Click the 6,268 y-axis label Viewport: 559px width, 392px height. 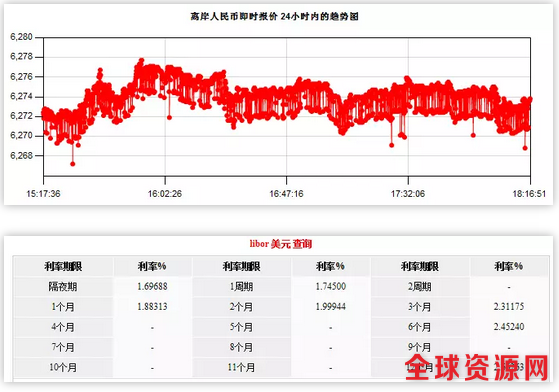tap(21, 155)
